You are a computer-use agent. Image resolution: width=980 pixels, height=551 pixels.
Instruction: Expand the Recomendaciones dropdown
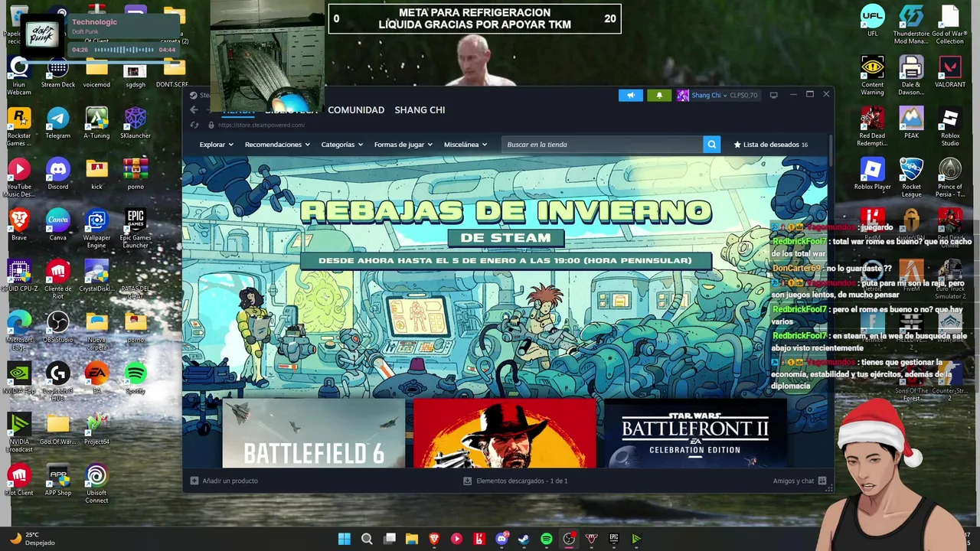[x=277, y=145]
